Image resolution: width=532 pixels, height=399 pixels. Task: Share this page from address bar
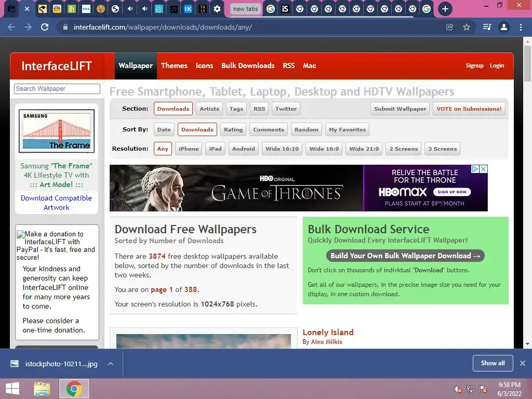449,27
